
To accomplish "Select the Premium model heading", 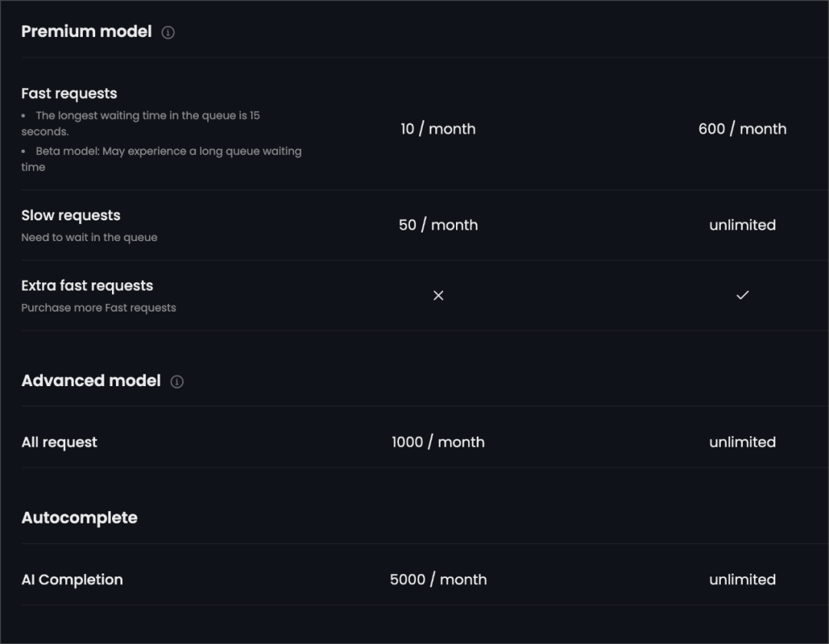I will click(87, 31).
